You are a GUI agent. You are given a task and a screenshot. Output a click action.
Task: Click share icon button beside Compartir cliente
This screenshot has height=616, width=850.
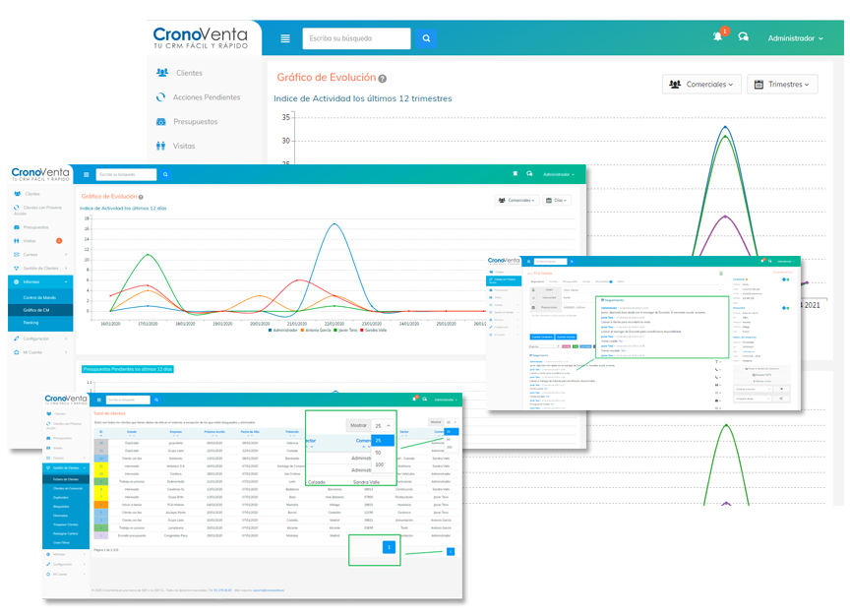point(781,399)
